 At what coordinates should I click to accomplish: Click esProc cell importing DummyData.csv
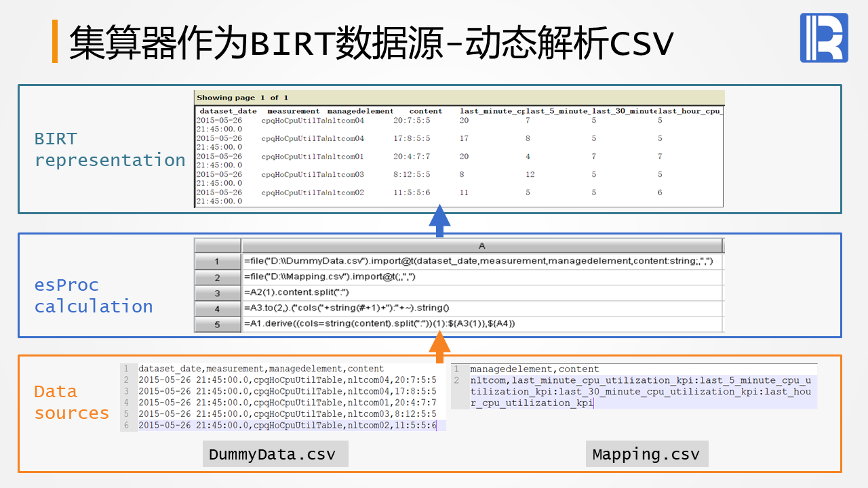(482, 262)
